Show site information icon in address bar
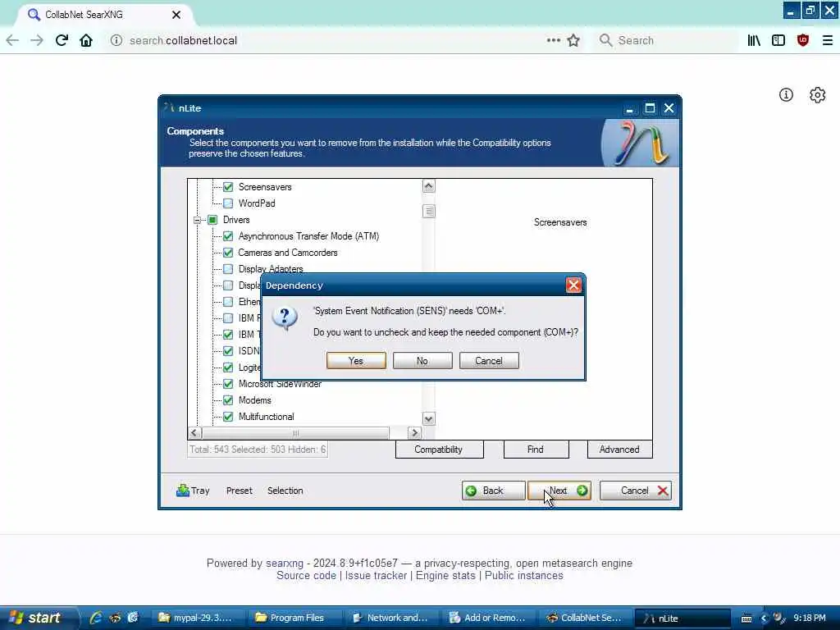This screenshot has height=630, width=840. coord(116,40)
